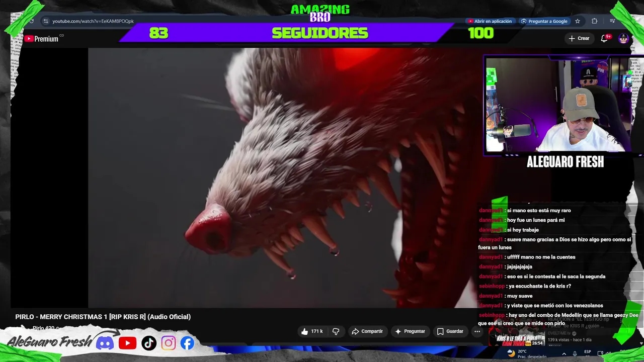Open the browser extensions puzzle icon
Viewport: 644px width, 362px height.
point(595,21)
